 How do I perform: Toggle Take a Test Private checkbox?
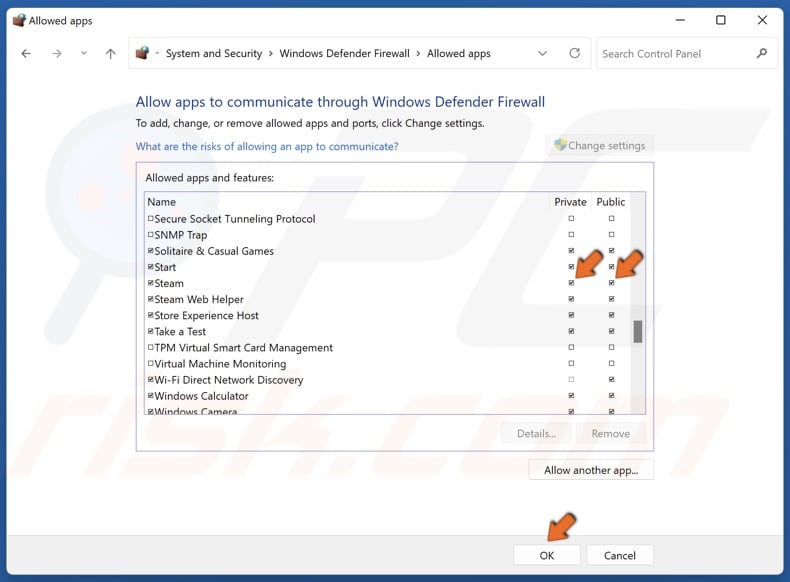(x=571, y=331)
